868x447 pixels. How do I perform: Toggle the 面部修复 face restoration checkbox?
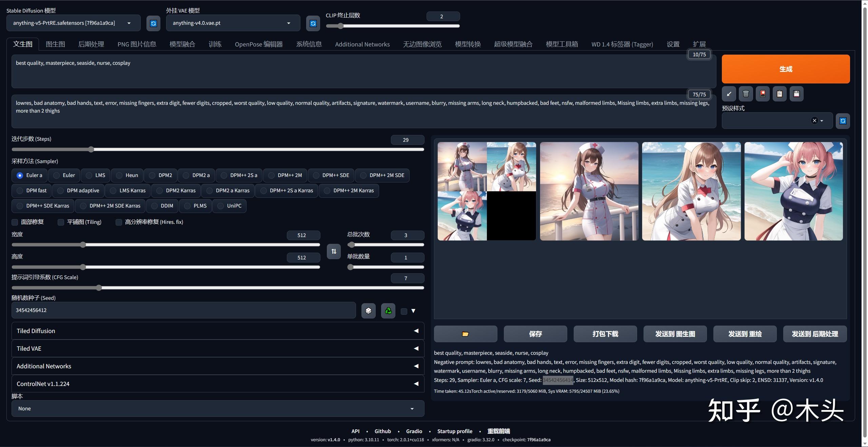click(x=15, y=222)
